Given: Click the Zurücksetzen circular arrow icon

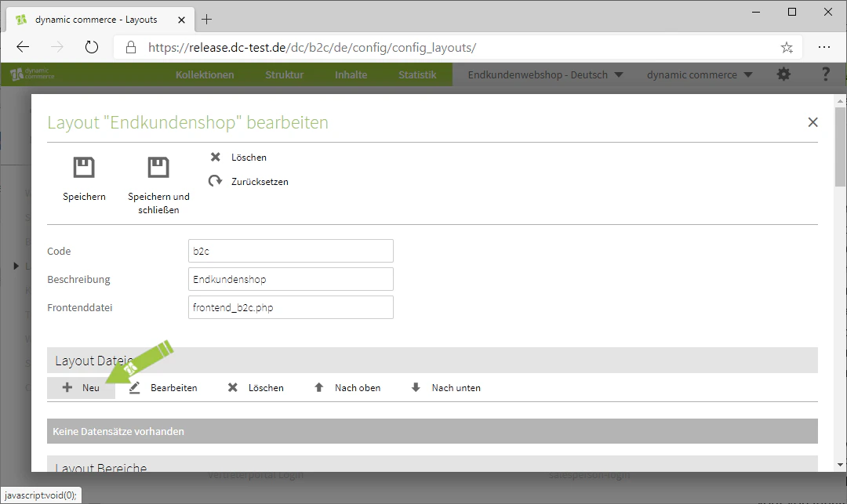Looking at the screenshot, I should 215,181.
